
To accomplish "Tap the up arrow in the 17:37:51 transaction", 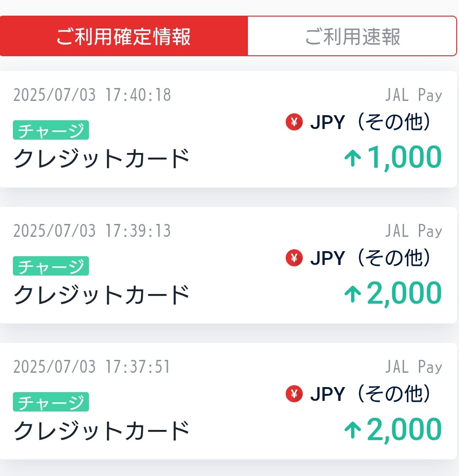I will [x=353, y=430].
